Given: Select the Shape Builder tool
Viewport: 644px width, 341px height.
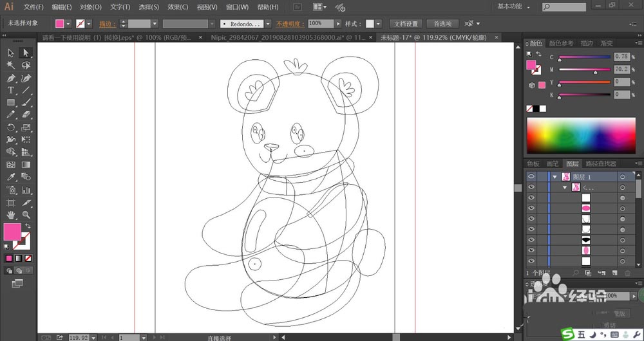Looking at the screenshot, I should 11,152.
